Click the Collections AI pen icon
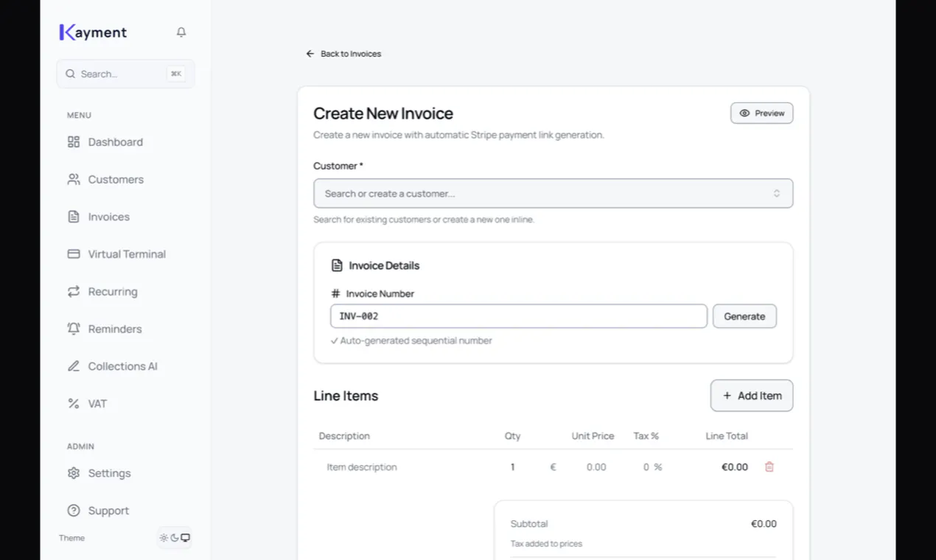 click(74, 366)
